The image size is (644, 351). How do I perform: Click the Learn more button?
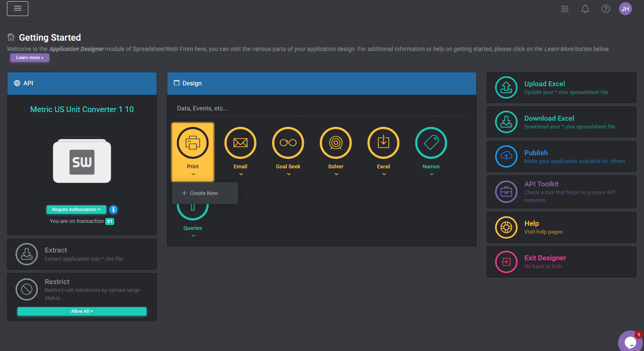pyautogui.click(x=30, y=58)
